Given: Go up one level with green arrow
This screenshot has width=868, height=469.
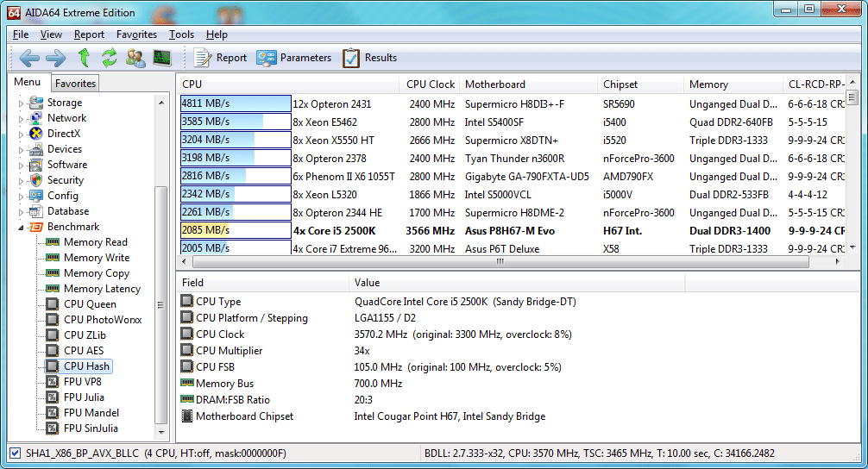Looking at the screenshot, I should 85,58.
